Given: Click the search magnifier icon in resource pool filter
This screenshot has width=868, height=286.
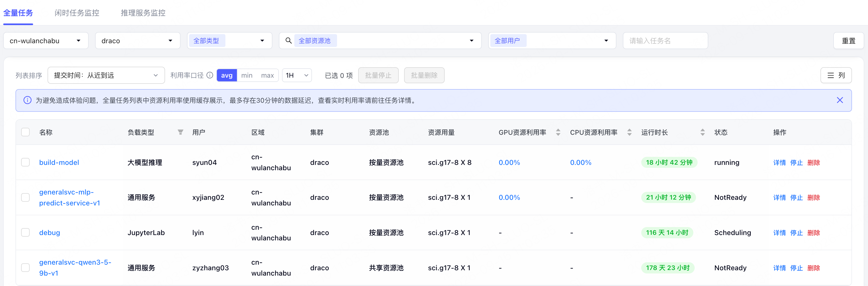Looking at the screenshot, I should coord(288,41).
